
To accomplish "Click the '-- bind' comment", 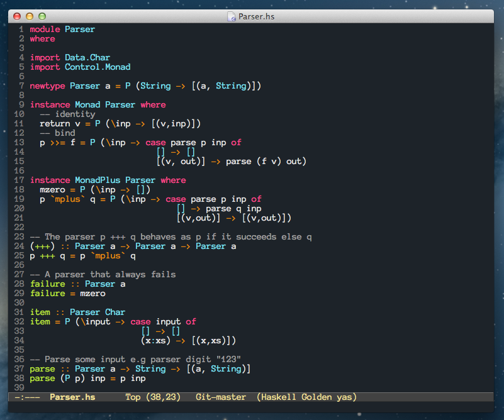I will 57,133.
